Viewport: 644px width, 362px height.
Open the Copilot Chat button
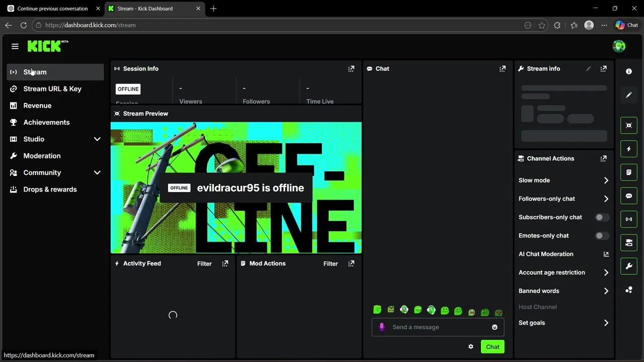627,25
